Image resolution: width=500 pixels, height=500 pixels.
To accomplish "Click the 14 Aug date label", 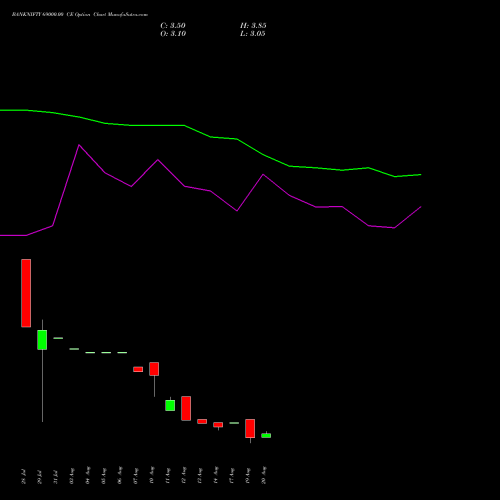I will pyautogui.click(x=216, y=476).
